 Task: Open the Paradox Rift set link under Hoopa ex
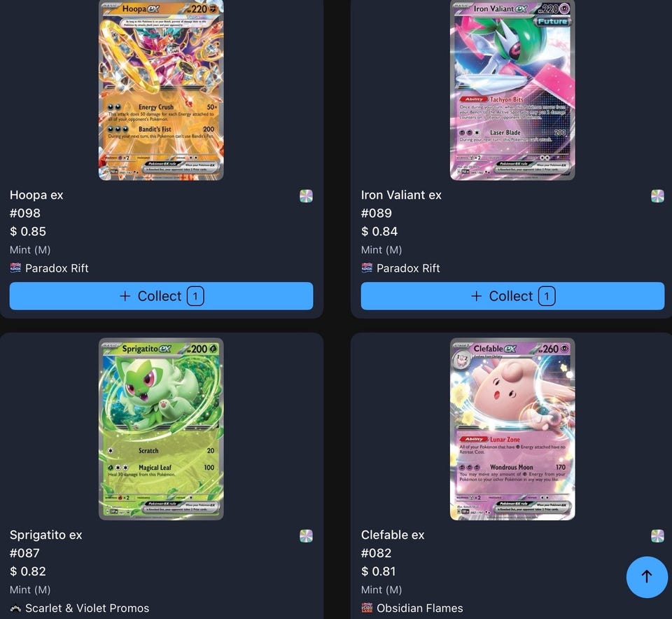tap(57, 268)
